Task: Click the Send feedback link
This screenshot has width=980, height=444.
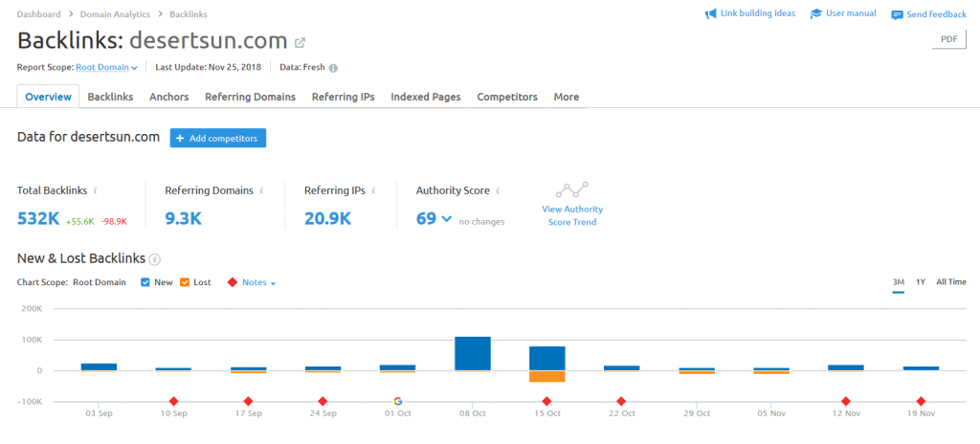Action: (936, 14)
